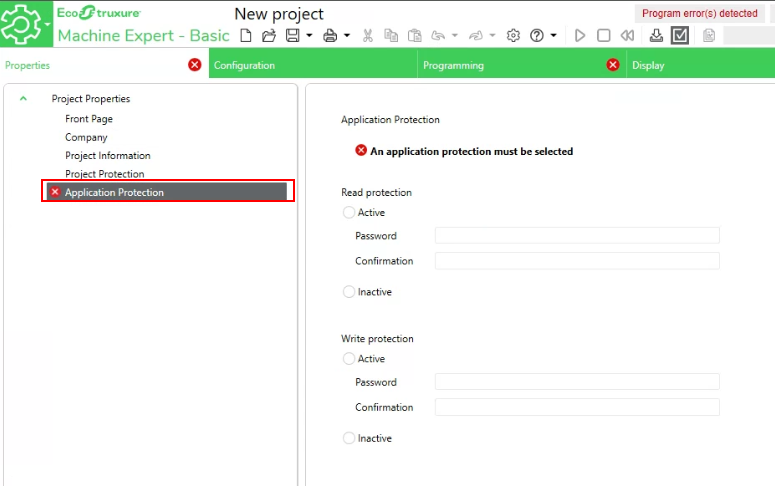Collapse the Project Properties tree

point(23,98)
